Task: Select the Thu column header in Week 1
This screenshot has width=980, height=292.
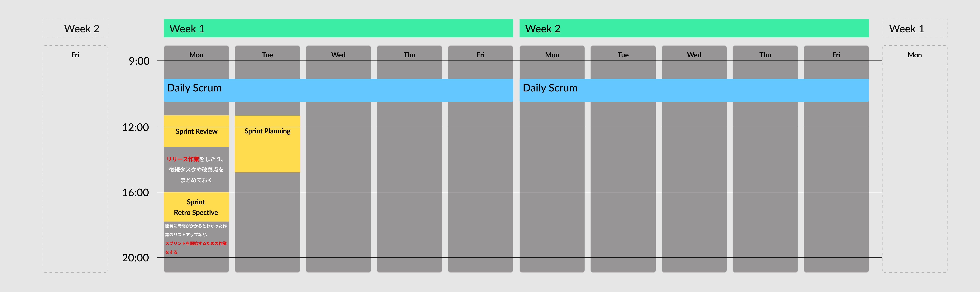Action: pos(409,55)
